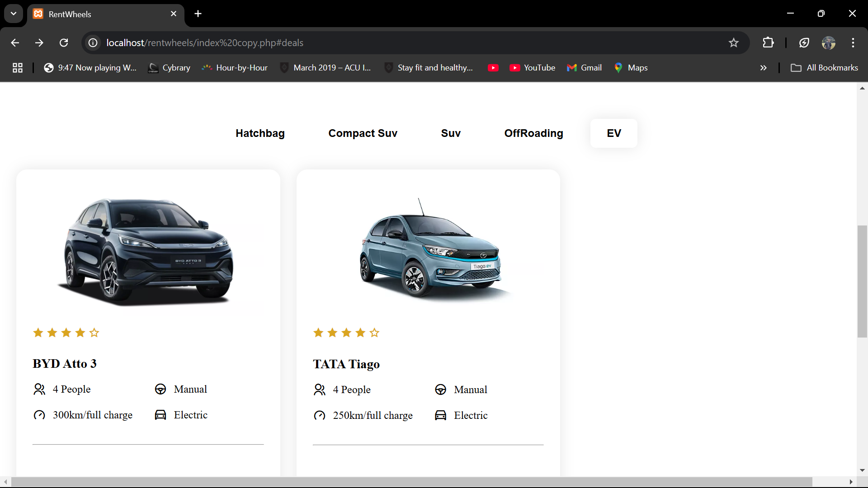The image size is (868, 488).
Task: Close the RentWheels tab
Action: pos(174,14)
